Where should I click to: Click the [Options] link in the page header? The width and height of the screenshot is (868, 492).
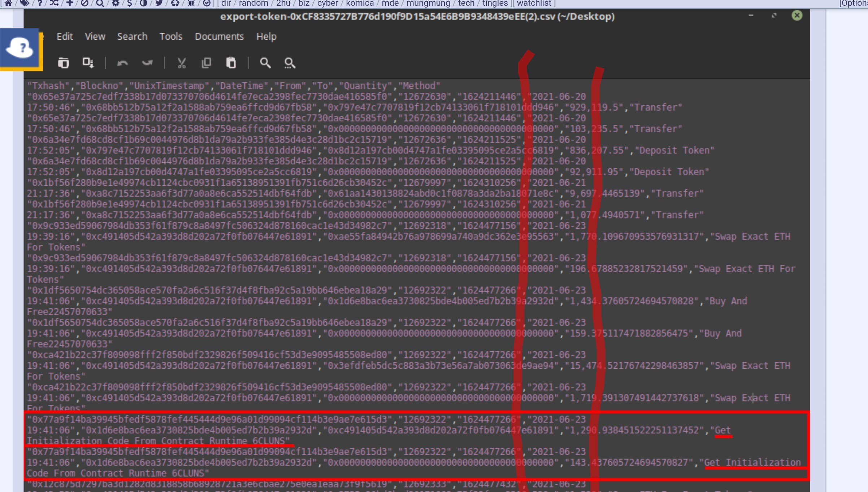point(853,3)
